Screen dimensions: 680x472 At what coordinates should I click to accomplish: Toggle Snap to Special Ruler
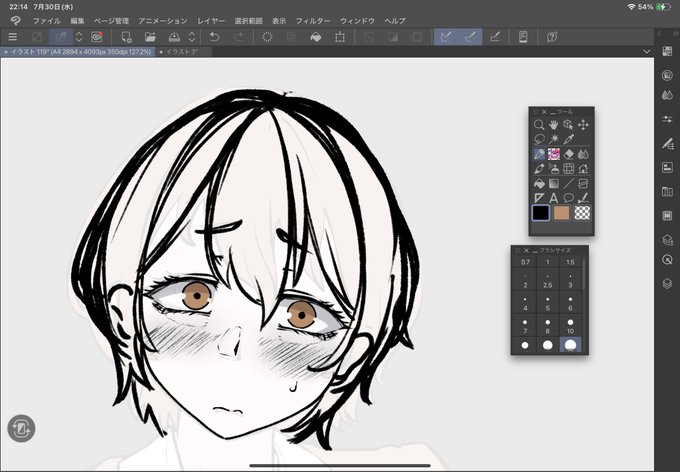pyautogui.click(x=470, y=37)
